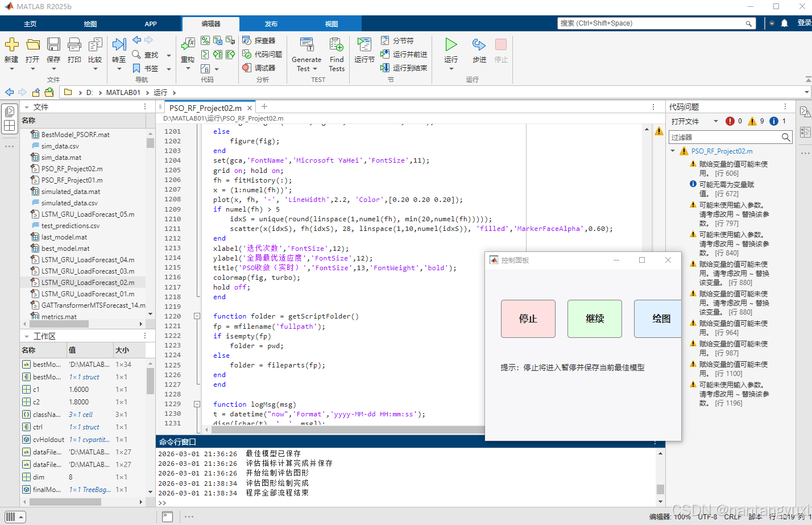The width and height of the screenshot is (812, 525).
Task: Insert a section break (分节符)
Action: coord(397,41)
